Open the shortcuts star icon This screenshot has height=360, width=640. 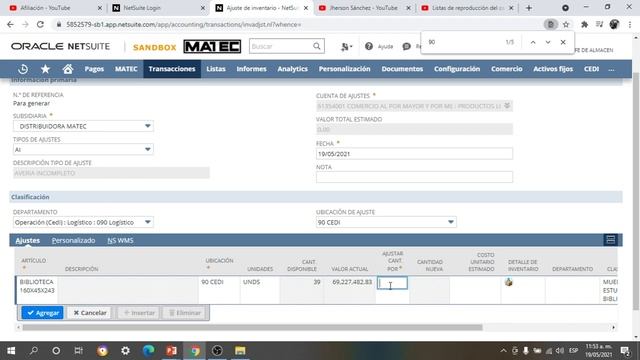[45, 69]
